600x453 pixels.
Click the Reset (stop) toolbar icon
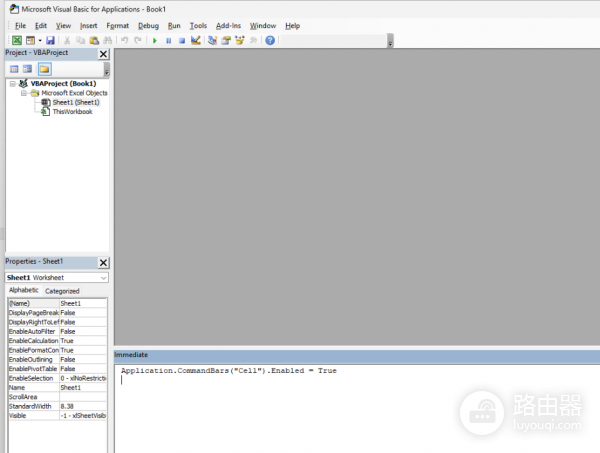tap(181, 40)
